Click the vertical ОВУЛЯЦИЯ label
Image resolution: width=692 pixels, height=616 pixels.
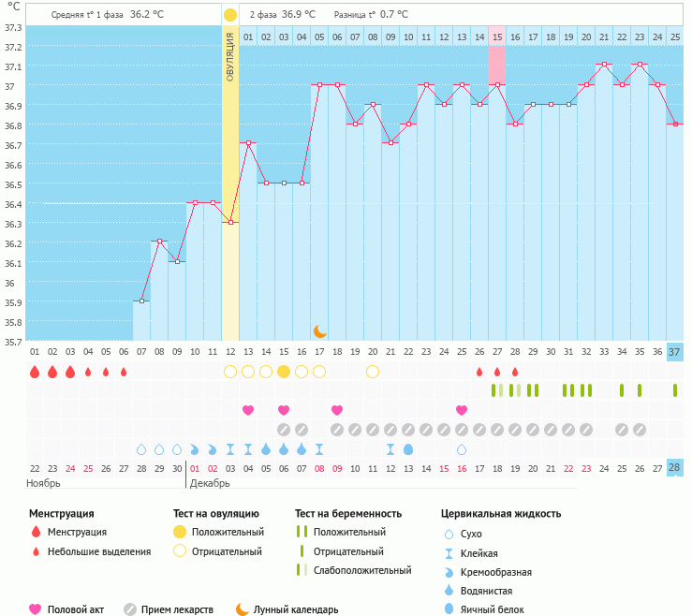point(230,56)
